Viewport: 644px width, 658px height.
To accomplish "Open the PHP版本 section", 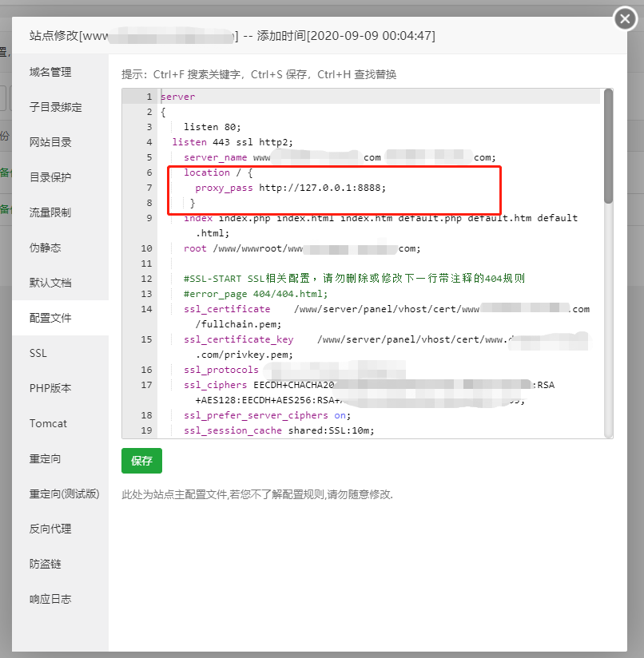I will (x=51, y=387).
